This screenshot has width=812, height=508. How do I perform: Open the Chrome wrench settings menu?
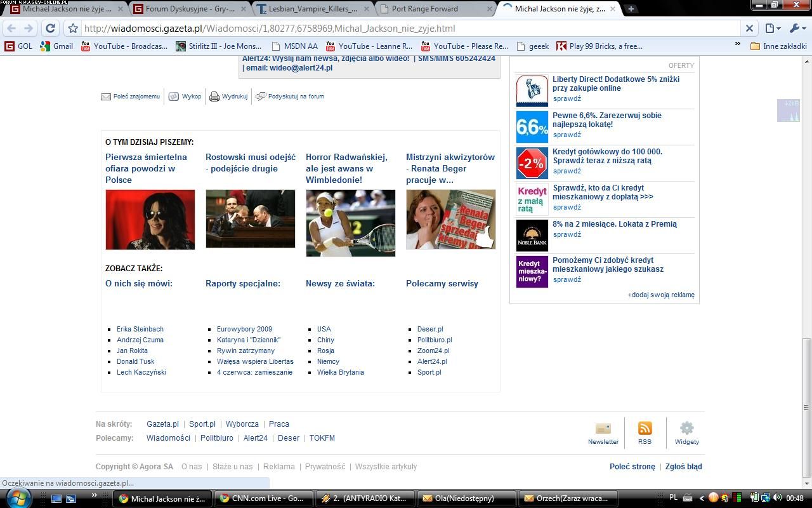click(796, 29)
